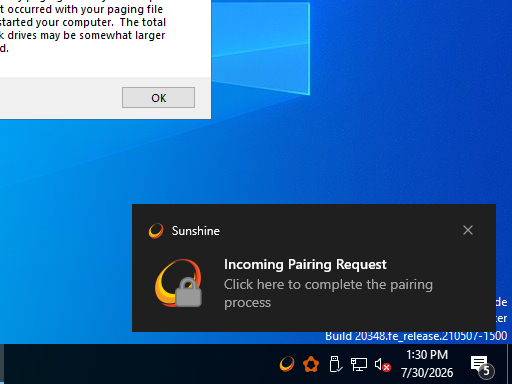
Task: Open the Sunshine tray icon in taskbar
Action: point(287,364)
